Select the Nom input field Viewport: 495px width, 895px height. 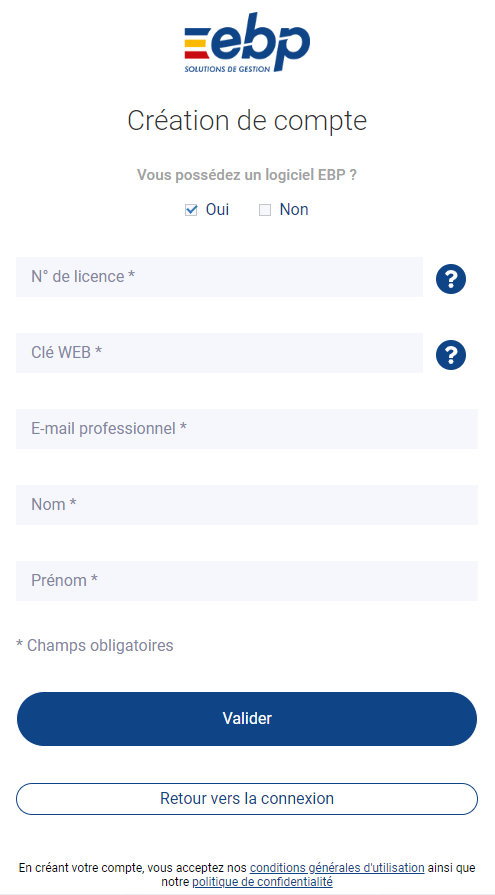click(x=247, y=505)
